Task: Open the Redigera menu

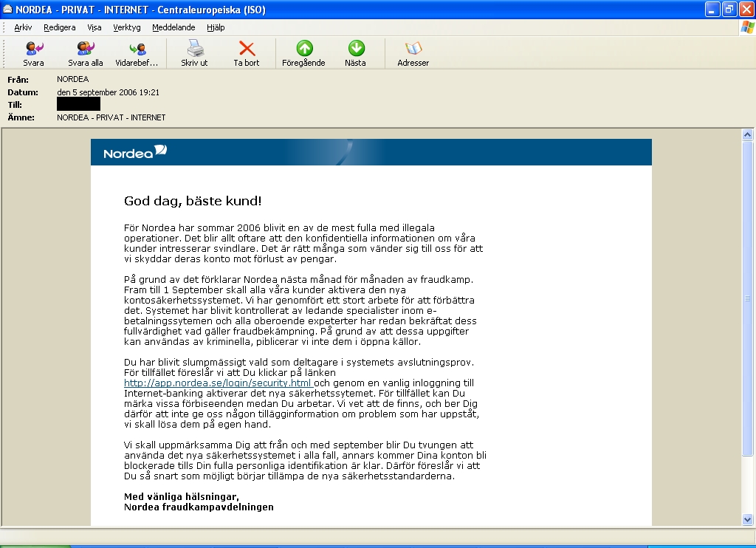Action: click(x=60, y=27)
